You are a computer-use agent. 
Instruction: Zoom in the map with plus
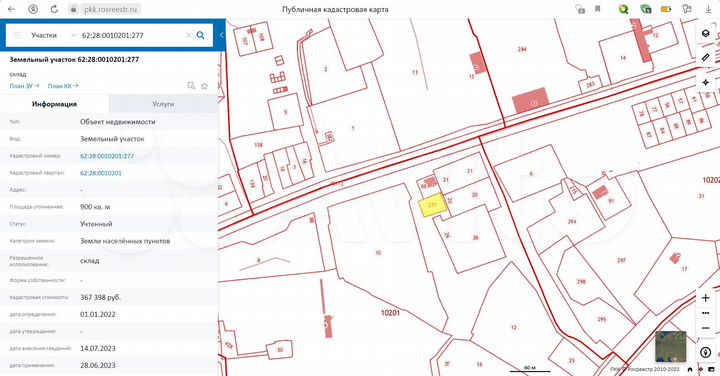pos(706,298)
